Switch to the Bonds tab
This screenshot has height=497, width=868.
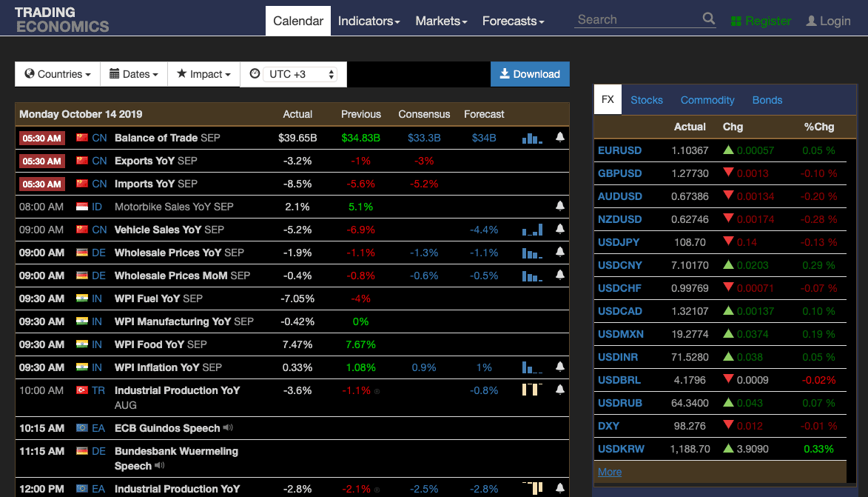[x=767, y=100]
